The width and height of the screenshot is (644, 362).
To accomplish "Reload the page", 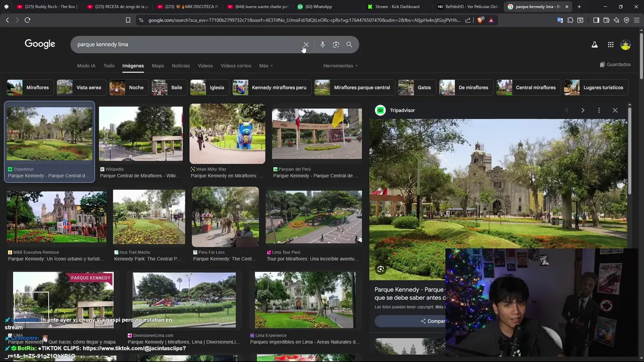I will 27,20.
